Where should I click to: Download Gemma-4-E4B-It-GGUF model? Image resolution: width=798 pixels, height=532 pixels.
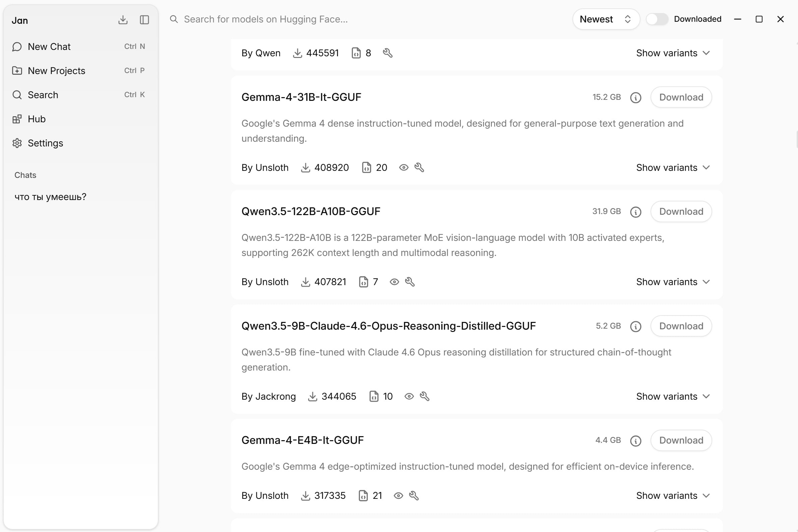pyautogui.click(x=681, y=441)
